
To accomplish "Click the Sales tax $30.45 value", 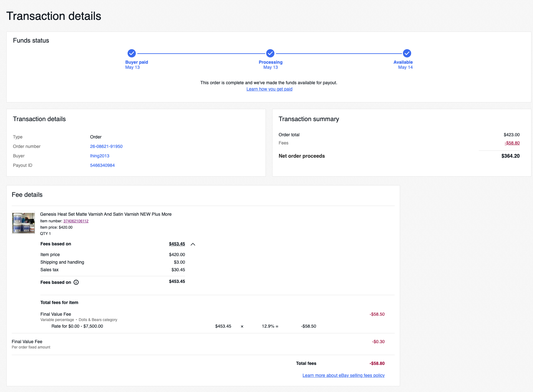I will click(x=178, y=270).
